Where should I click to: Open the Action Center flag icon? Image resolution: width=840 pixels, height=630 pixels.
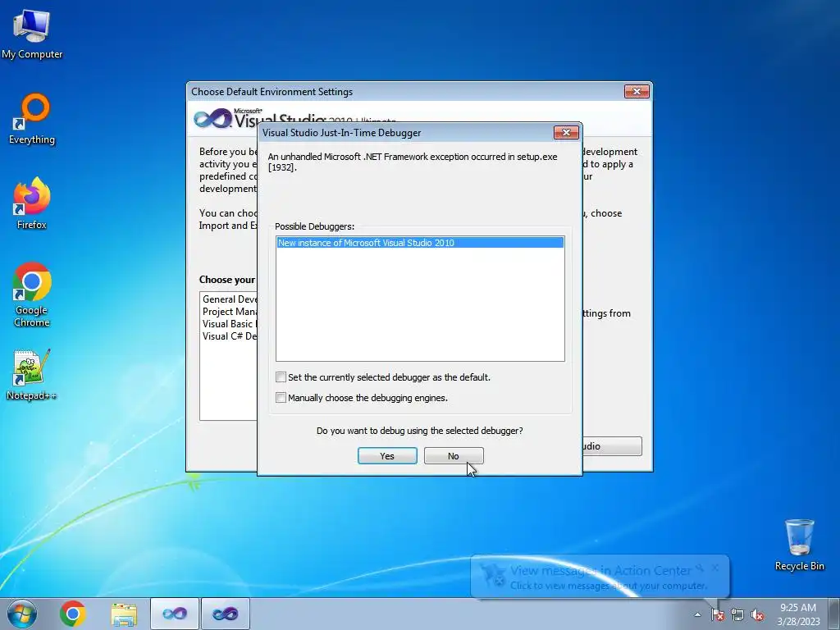[x=718, y=615]
